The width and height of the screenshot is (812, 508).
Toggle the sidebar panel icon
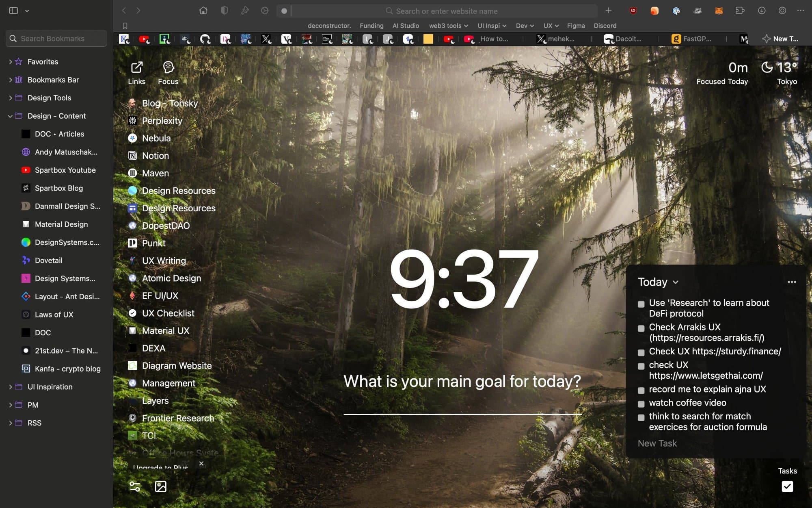(13, 11)
